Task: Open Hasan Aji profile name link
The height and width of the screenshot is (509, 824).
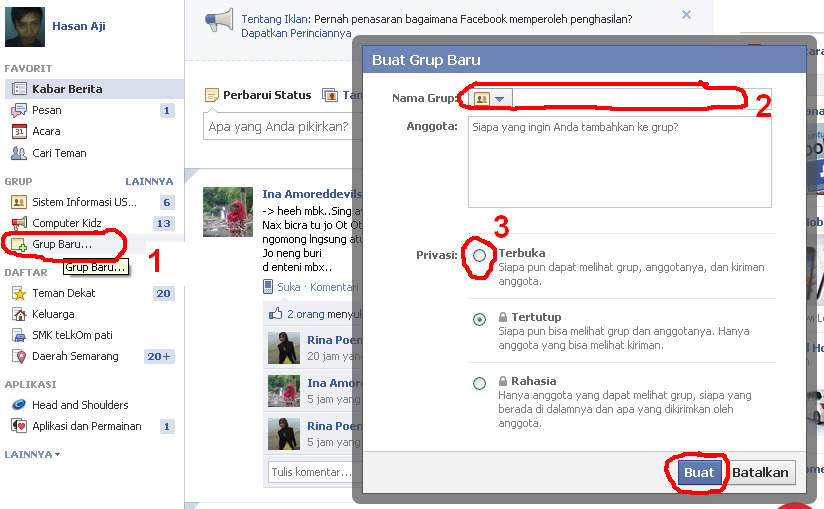Action: point(79,26)
